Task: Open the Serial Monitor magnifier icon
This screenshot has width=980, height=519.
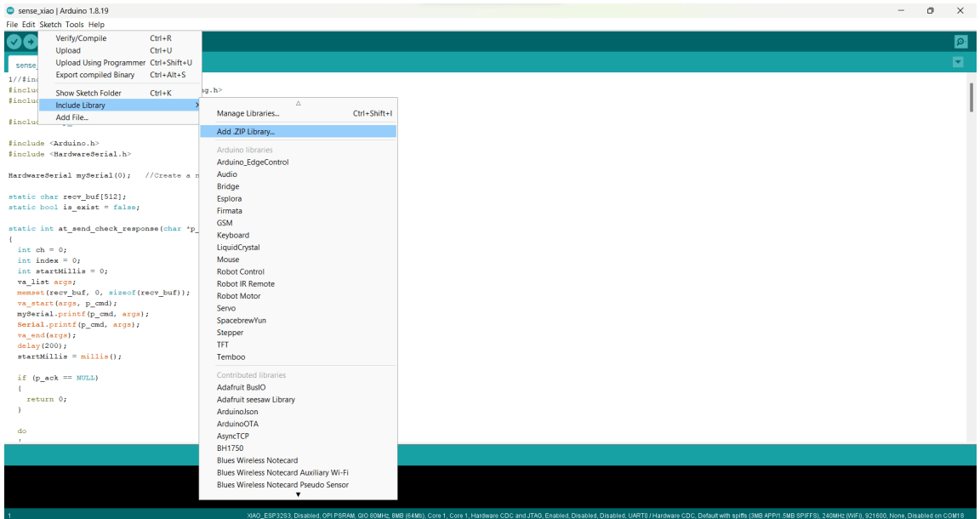Action: point(960,42)
